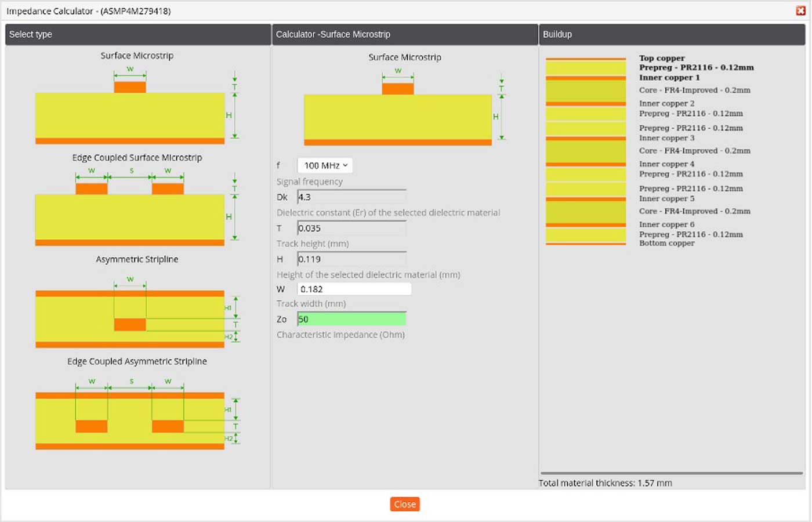Click the Top copper layer label

pos(662,58)
